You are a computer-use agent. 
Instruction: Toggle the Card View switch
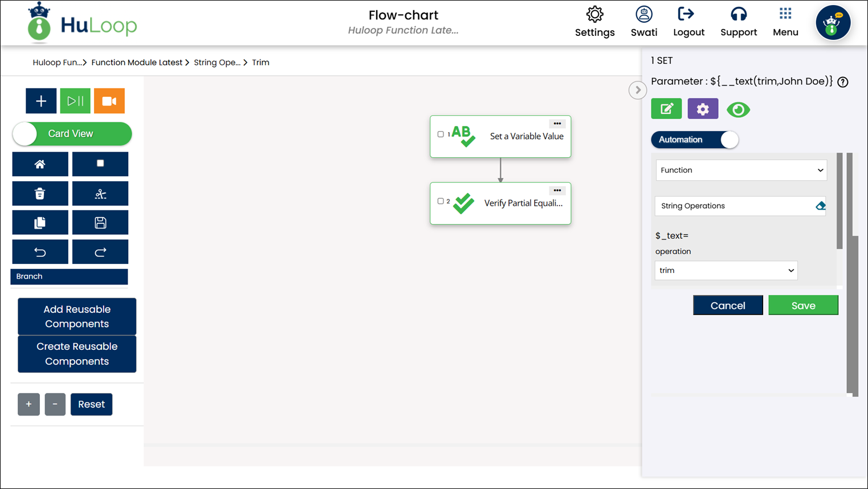coord(72,134)
